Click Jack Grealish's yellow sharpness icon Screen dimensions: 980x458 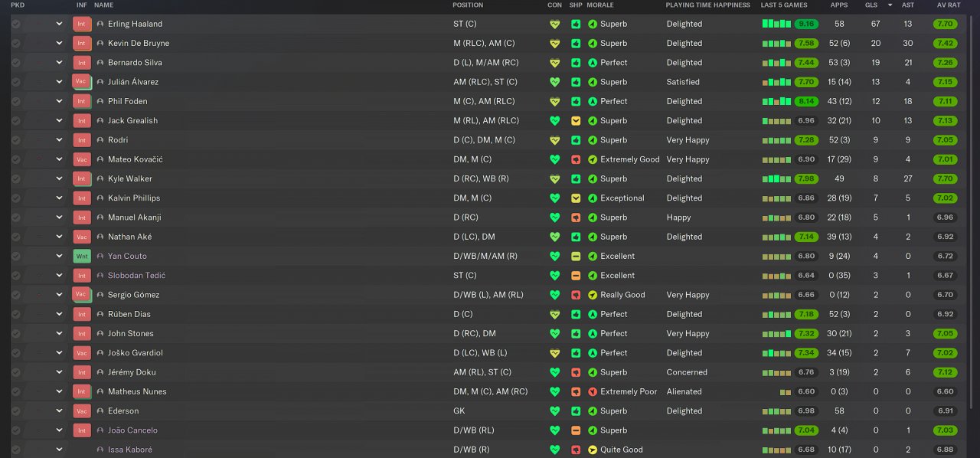coord(576,120)
